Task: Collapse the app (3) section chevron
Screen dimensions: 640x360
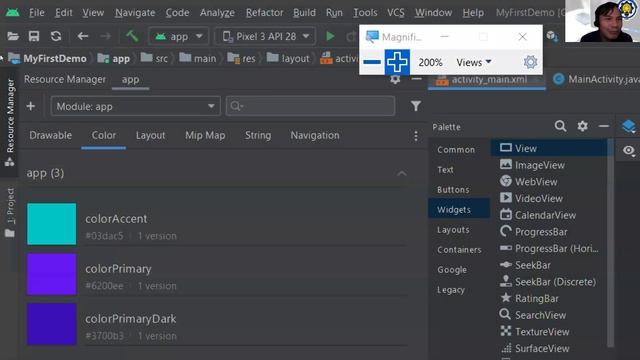Action: (402, 173)
